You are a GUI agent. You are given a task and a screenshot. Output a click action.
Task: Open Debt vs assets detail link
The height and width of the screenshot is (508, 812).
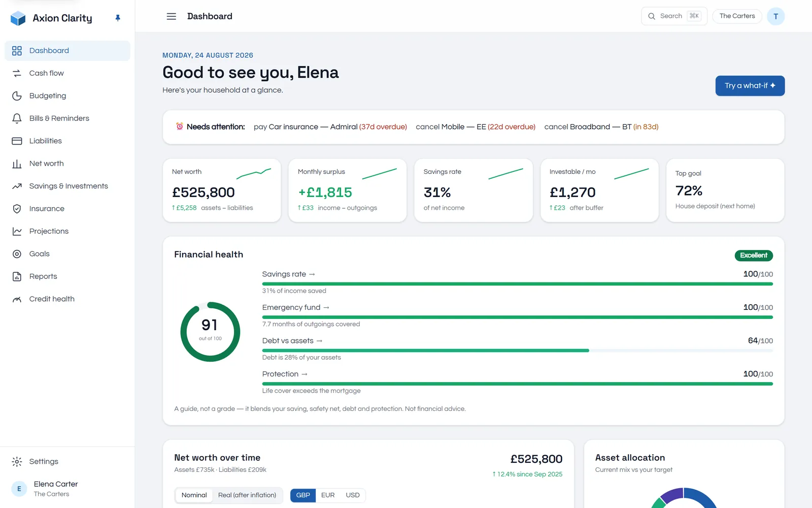pos(292,341)
